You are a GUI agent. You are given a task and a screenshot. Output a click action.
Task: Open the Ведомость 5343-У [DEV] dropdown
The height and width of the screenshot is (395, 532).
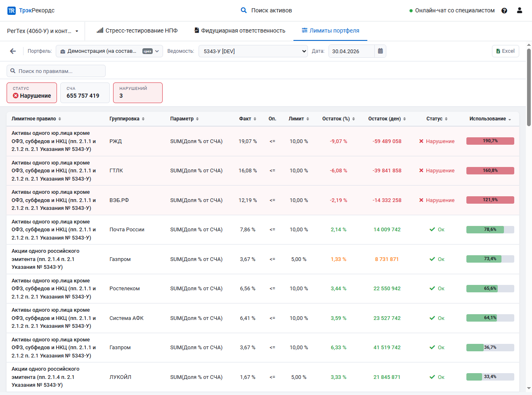[253, 51]
